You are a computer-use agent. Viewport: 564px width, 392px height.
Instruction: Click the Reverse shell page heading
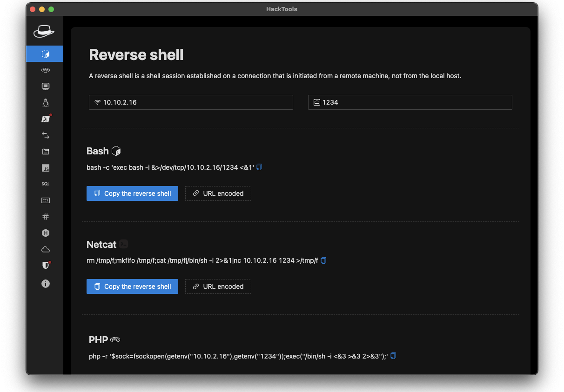pyautogui.click(x=136, y=55)
